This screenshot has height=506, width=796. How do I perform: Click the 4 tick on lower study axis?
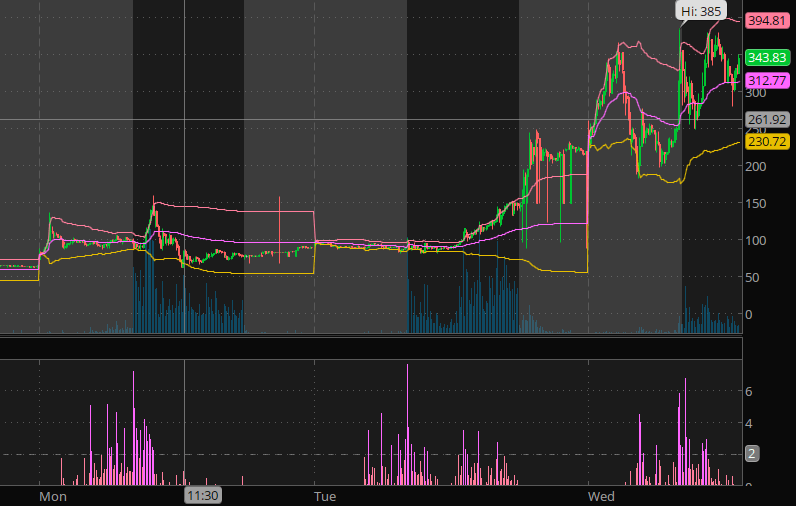tap(751, 423)
